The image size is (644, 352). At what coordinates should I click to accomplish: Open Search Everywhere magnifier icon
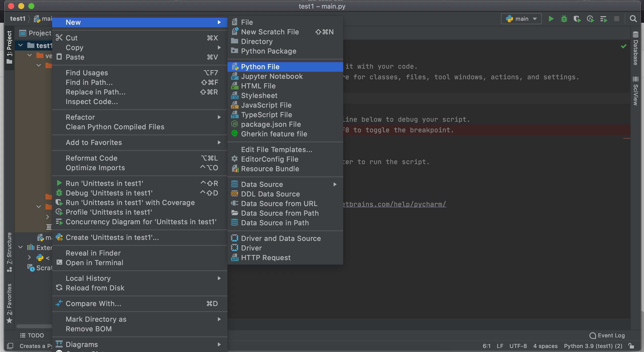[633, 19]
